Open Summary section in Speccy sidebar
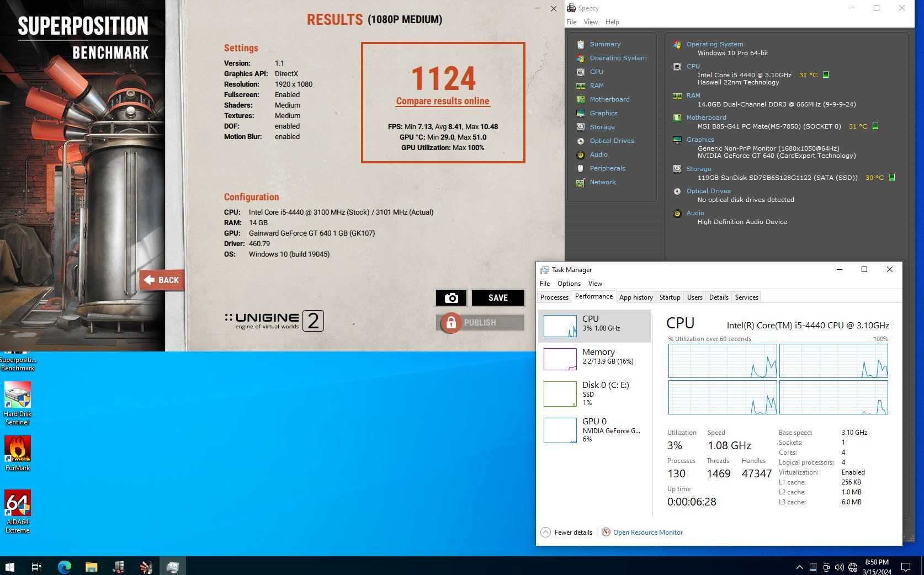924x575 pixels. pos(605,44)
